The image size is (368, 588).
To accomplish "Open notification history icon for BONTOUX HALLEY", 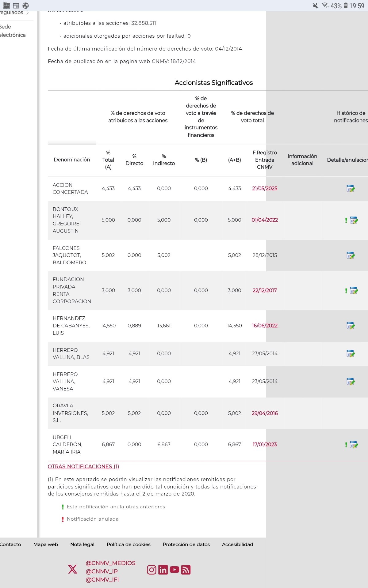I will click(354, 220).
